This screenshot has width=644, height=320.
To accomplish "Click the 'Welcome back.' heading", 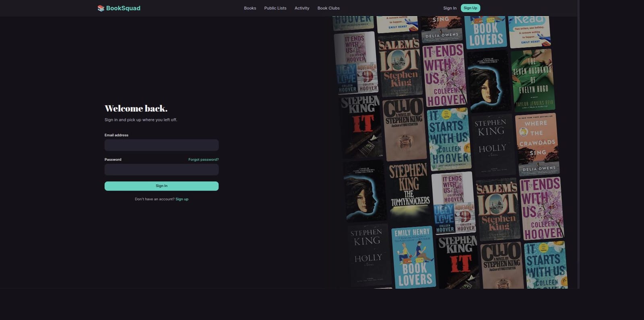I will point(136,108).
